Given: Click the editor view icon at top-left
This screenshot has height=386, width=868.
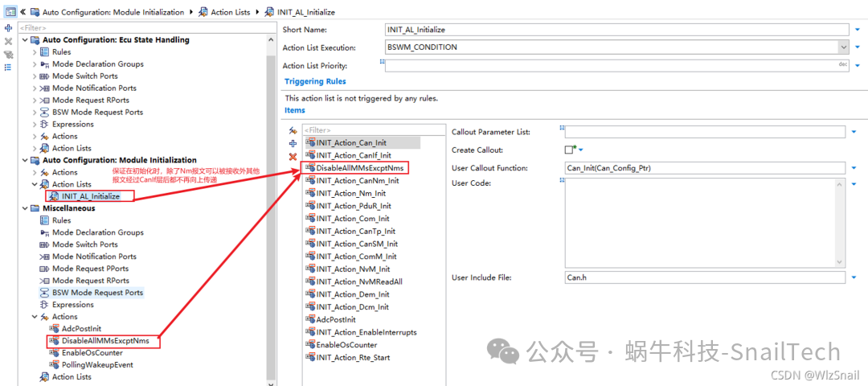Looking at the screenshot, I should (10, 11).
